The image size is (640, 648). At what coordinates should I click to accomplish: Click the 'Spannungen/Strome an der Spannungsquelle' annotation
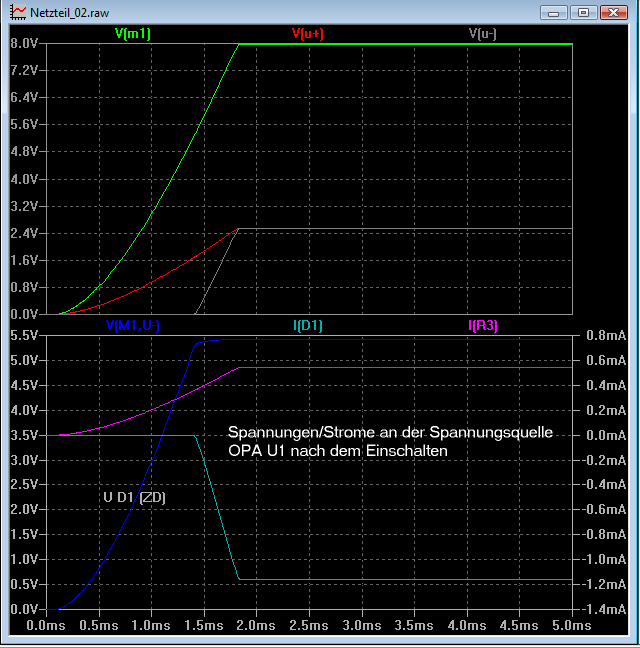tap(390, 432)
